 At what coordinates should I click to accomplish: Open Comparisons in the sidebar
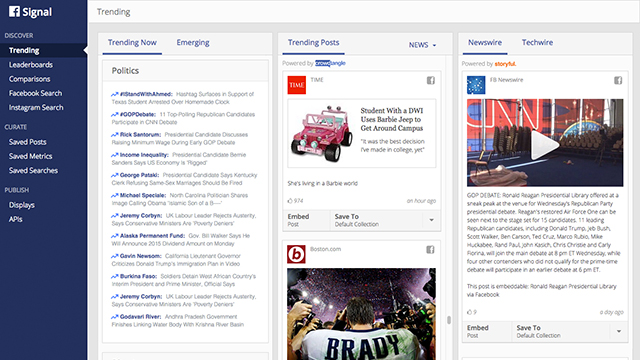pyautogui.click(x=29, y=79)
